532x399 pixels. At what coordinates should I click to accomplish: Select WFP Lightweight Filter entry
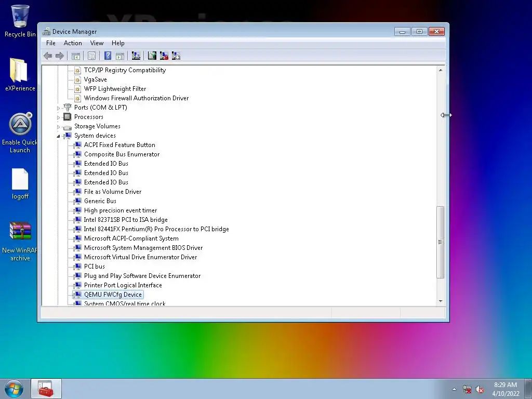[x=115, y=88]
